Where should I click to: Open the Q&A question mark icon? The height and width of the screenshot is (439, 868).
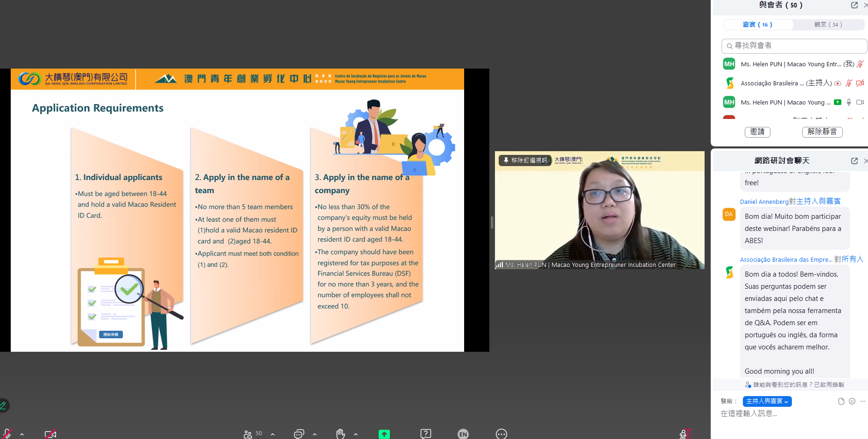pyautogui.click(x=426, y=434)
